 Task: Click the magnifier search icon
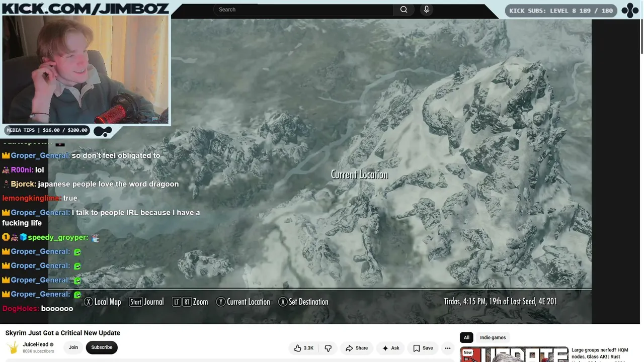tap(404, 10)
